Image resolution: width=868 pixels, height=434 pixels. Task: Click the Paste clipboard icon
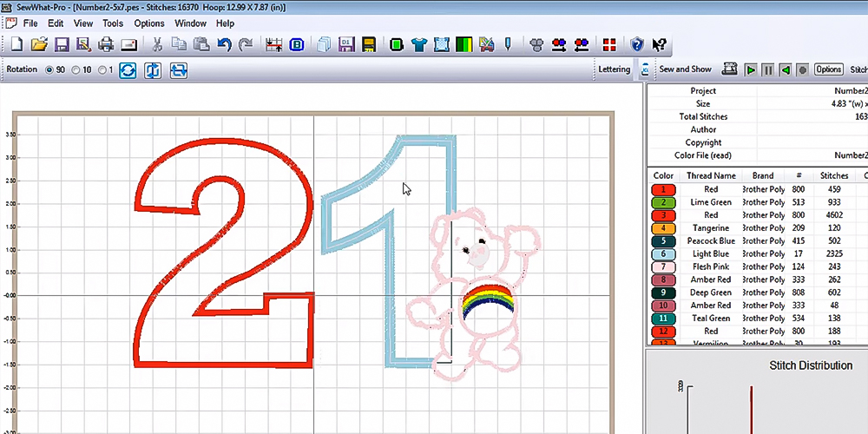pyautogui.click(x=201, y=44)
